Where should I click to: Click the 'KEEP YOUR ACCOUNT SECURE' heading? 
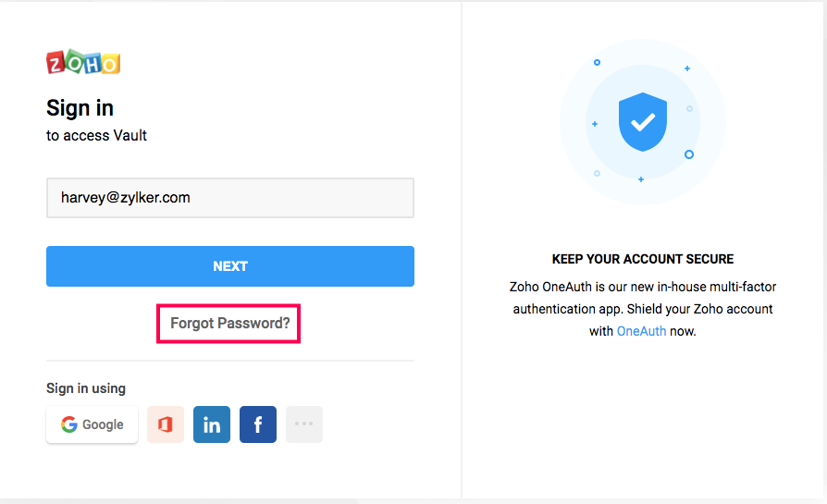point(643,259)
